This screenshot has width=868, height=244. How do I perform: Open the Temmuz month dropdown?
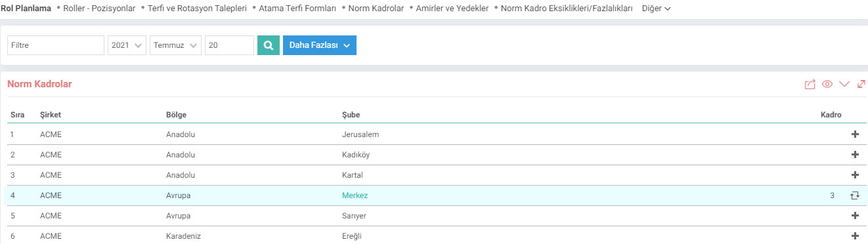pyautogui.click(x=175, y=45)
